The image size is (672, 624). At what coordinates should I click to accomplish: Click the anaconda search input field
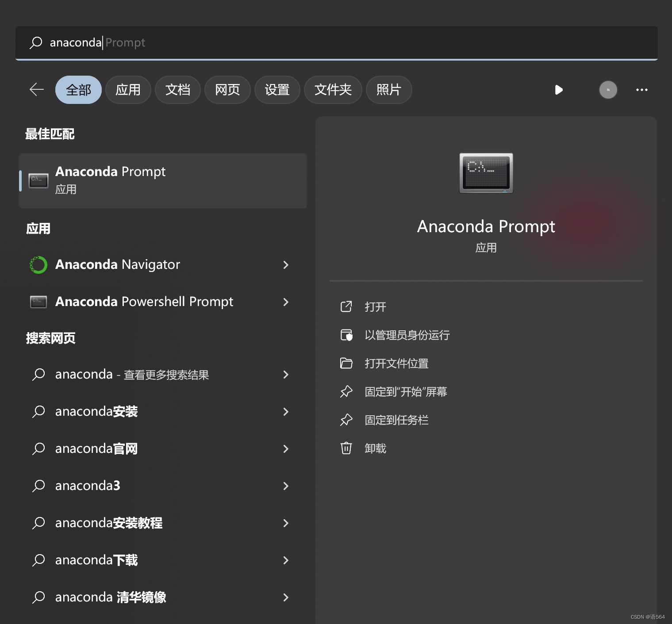[336, 42]
